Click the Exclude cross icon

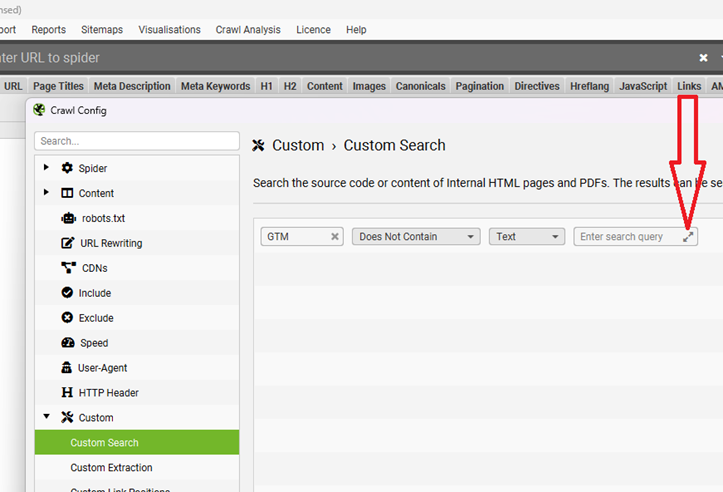click(x=67, y=317)
